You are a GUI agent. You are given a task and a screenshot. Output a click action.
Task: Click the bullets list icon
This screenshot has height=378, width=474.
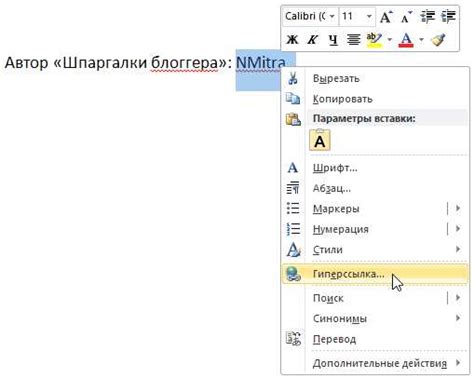pos(293,209)
